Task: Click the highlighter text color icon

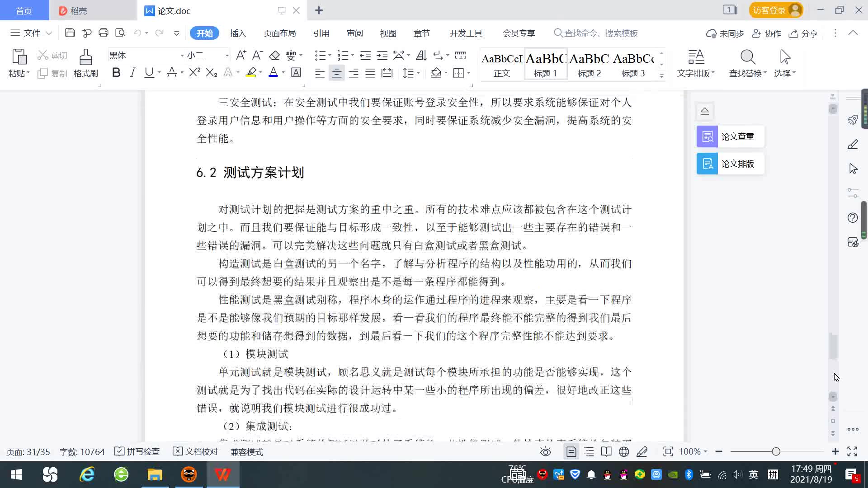Action: pyautogui.click(x=251, y=73)
